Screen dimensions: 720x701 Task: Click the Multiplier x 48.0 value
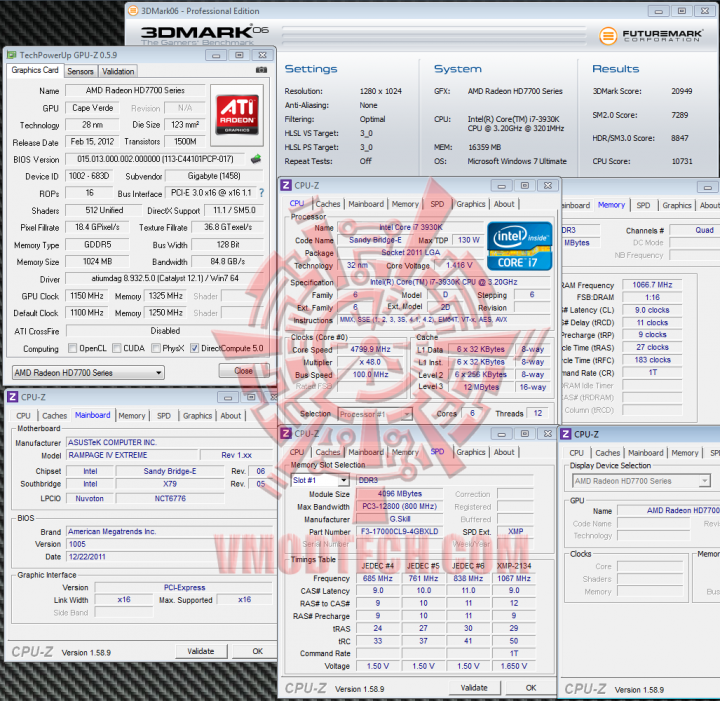370,362
